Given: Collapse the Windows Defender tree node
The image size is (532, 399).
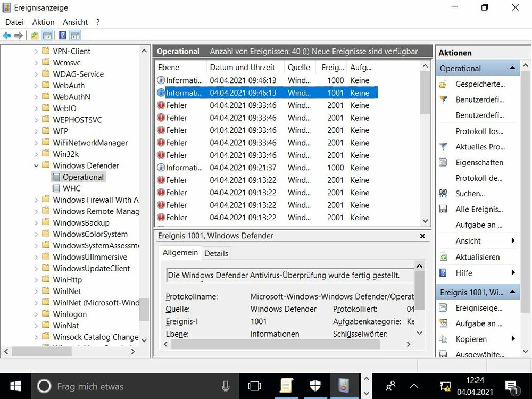Looking at the screenshot, I should [36, 166].
